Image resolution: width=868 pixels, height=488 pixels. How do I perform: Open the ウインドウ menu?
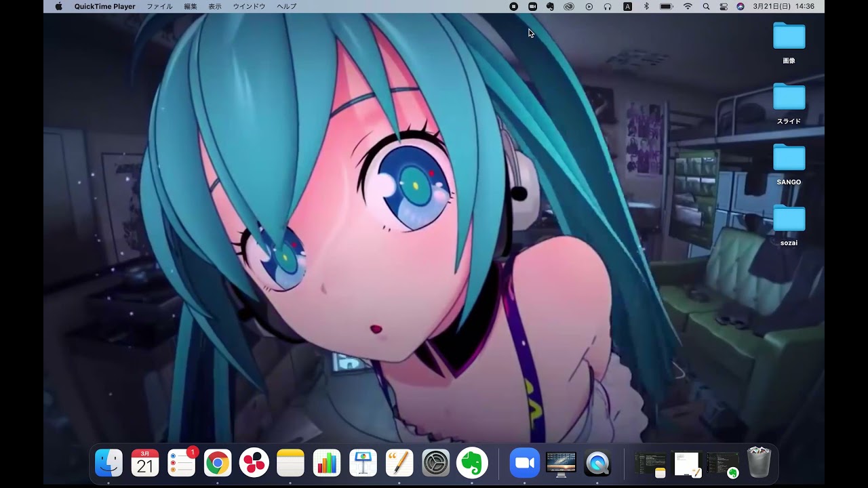[x=249, y=6]
